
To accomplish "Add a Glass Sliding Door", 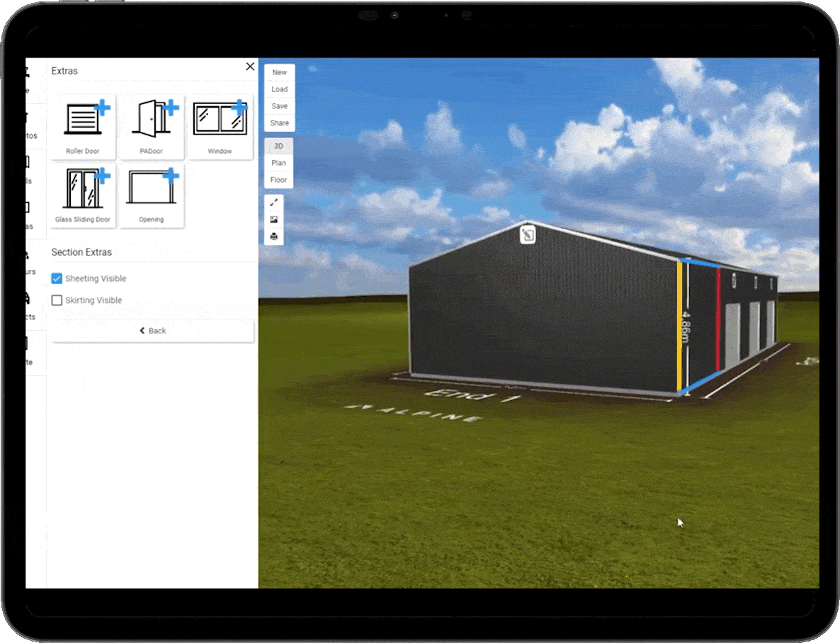I will click(x=83, y=195).
